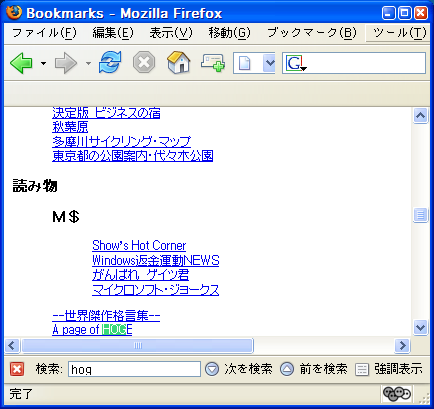Click the status bar faces icon

397,394
